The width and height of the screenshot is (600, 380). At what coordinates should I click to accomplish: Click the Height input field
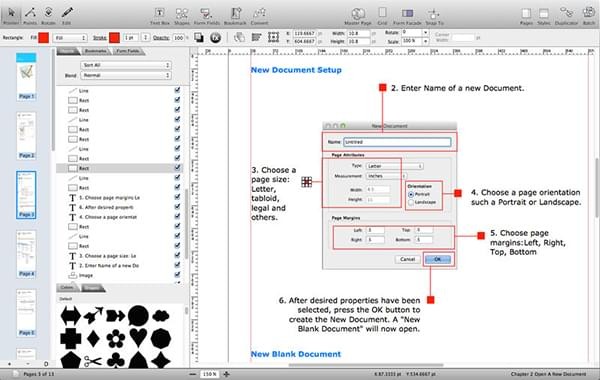359,41
